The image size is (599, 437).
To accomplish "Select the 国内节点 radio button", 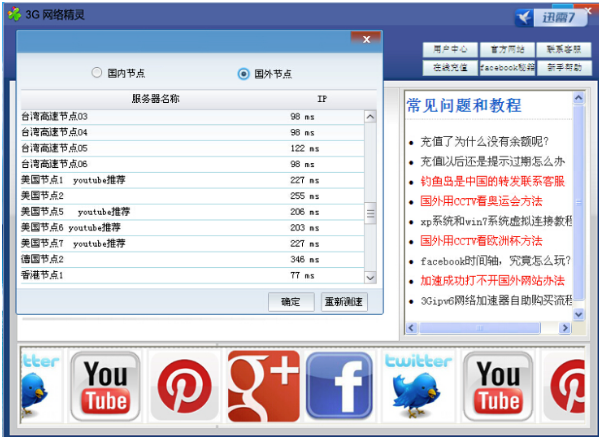I will (97, 72).
